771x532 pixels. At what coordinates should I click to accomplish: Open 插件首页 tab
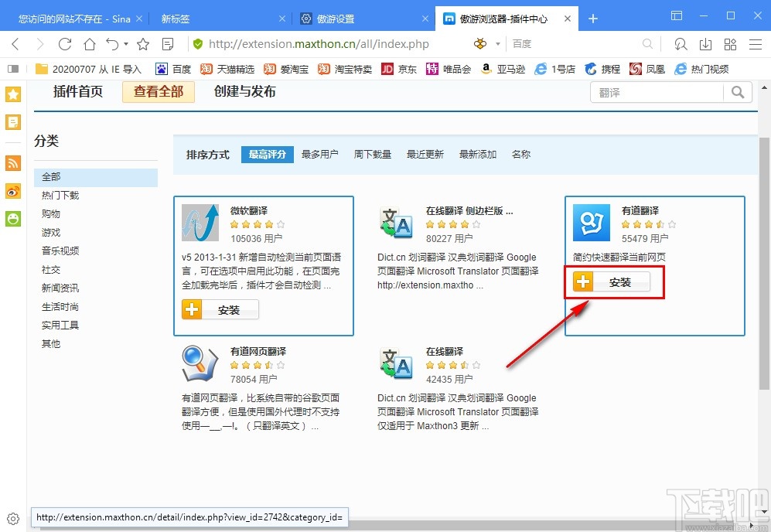coord(77,91)
